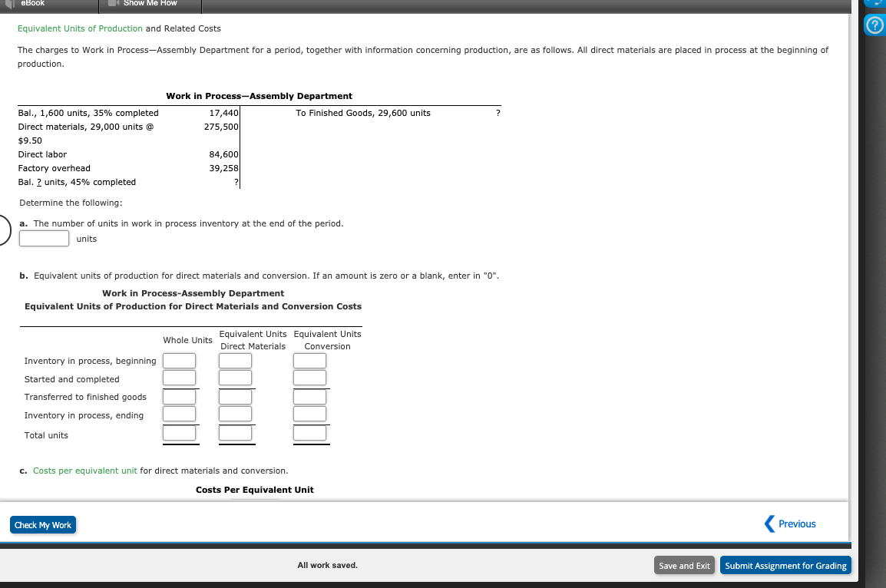Select the Total units Direct Materials field
This screenshot has width=886, height=588.
236,432
